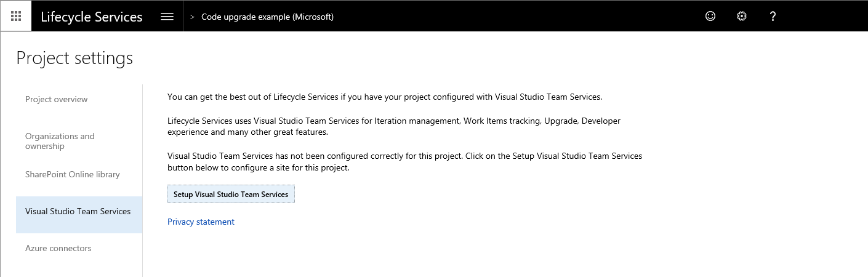Click the first paragraph about getting the best out of Lifecycle Services
Screen dimensions: 868x277
coord(384,97)
